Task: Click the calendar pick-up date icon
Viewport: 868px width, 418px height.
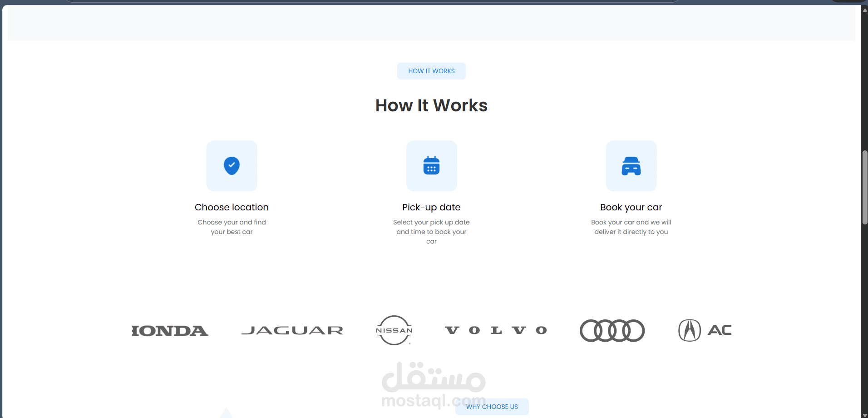Action: pos(431,166)
